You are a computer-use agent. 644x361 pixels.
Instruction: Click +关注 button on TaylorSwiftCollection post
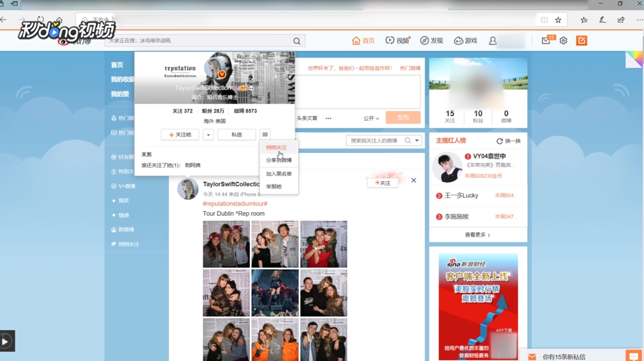tap(382, 183)
